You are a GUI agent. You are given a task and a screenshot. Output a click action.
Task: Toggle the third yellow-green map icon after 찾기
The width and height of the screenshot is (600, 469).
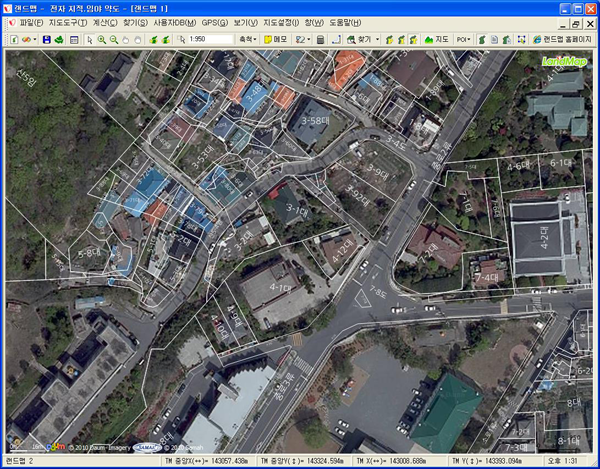tap(413, 39)
